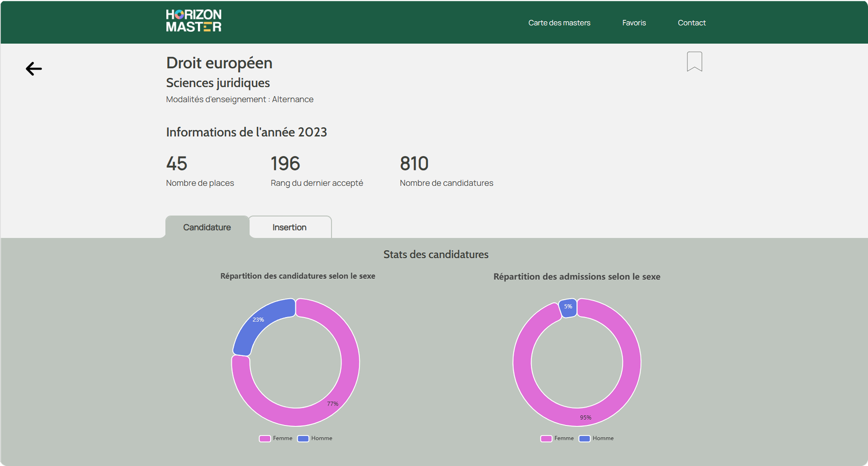Click the back arrow icon
This screenshot has width=868, height=466.
click(x=34, y=69)
